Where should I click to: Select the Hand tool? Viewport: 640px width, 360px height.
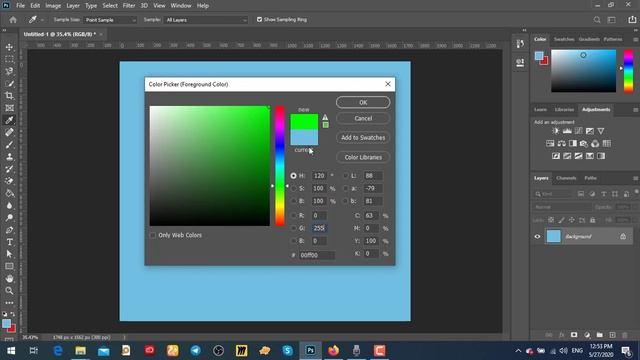coord(9,278)
